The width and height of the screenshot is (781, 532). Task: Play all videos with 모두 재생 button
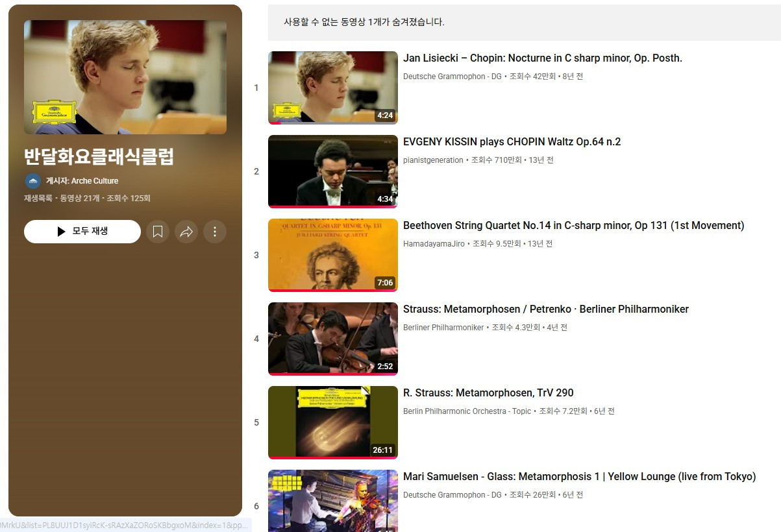pos(82,232)
